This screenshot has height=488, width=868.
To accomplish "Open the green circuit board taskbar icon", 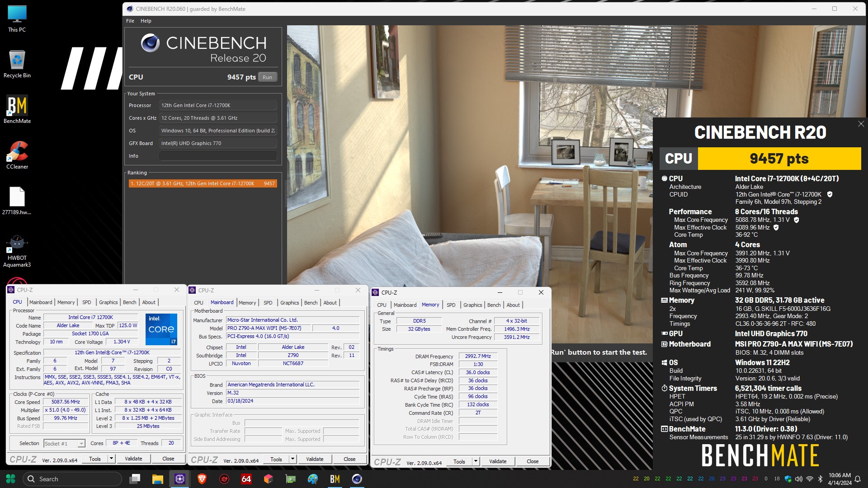I will tap(290, 479).
